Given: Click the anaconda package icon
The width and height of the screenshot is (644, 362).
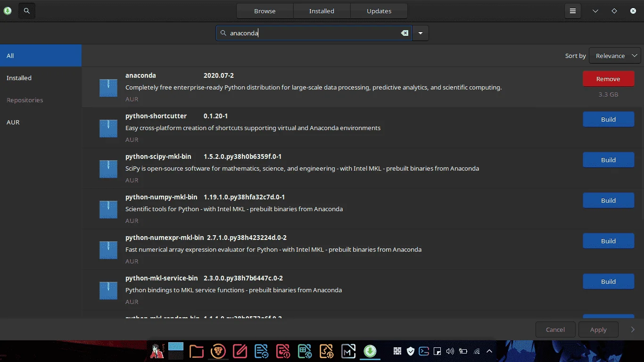Looking at the screenshot, I should [x=108, y=88].
